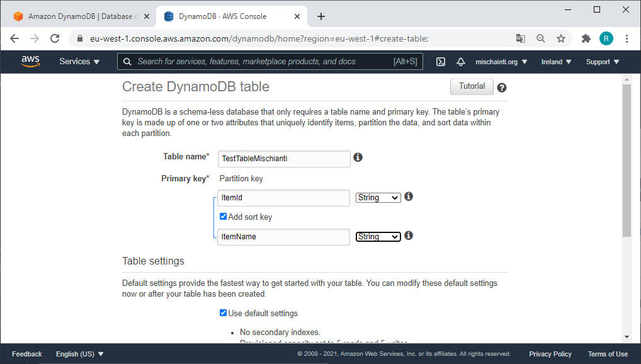Image resolution: width=641 pixels, height=364 pixels.
Task: Click the Table name input field
Action: [284, 159]
